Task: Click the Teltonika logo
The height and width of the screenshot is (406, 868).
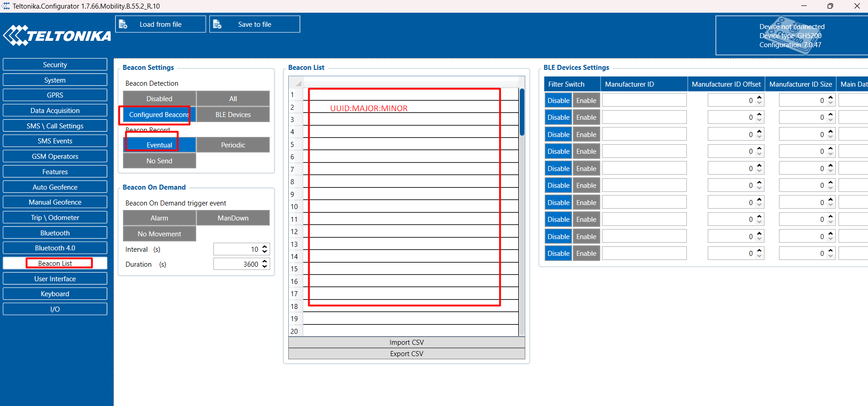Action: (x=57, y=35)
